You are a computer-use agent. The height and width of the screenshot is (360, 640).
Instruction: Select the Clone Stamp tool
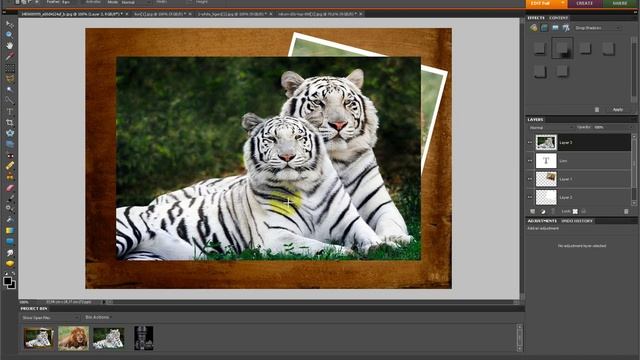coord(9,177)
